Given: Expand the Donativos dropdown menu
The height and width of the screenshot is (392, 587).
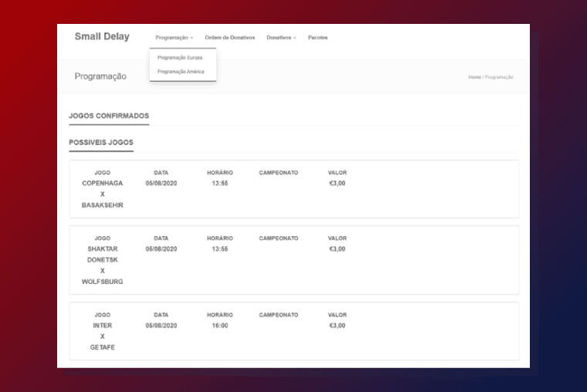Looking at the screenshot, I should (281, 37).
